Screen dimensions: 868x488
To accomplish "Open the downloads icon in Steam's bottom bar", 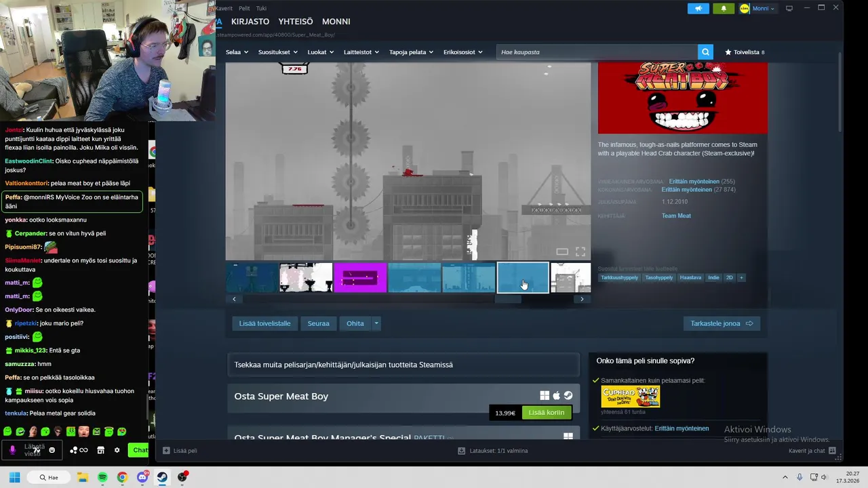I will [461, 450].
